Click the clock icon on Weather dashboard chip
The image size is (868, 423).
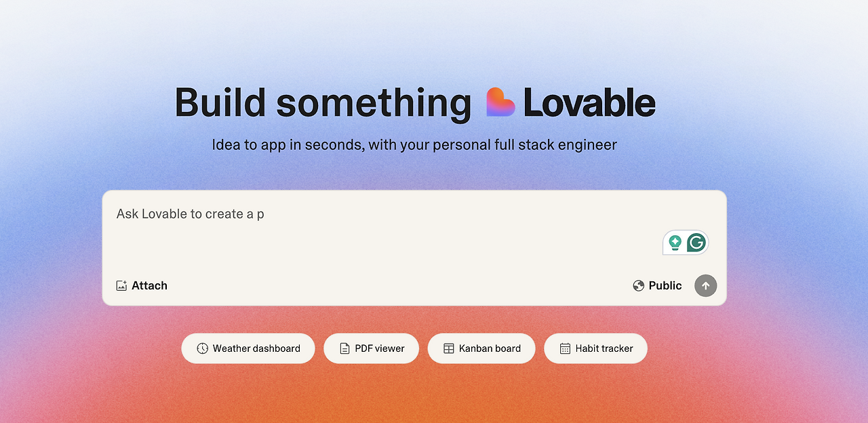coord(202,348)
